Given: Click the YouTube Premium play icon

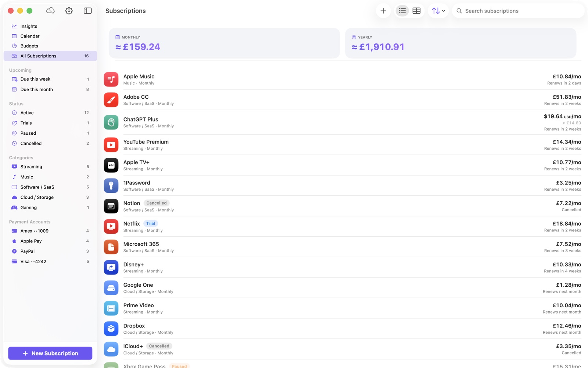Looking at the screenshot, I should tap(111, 145).
